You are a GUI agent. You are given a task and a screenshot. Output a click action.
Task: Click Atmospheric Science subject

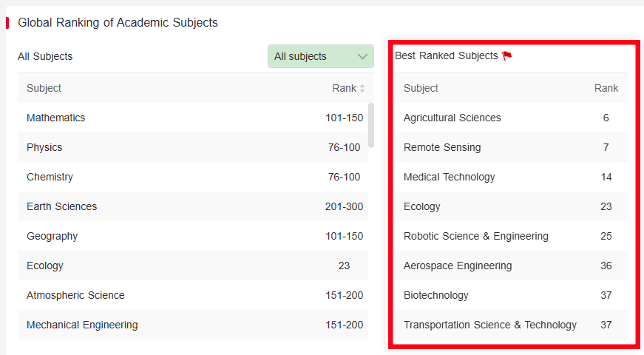coord(75,295)
